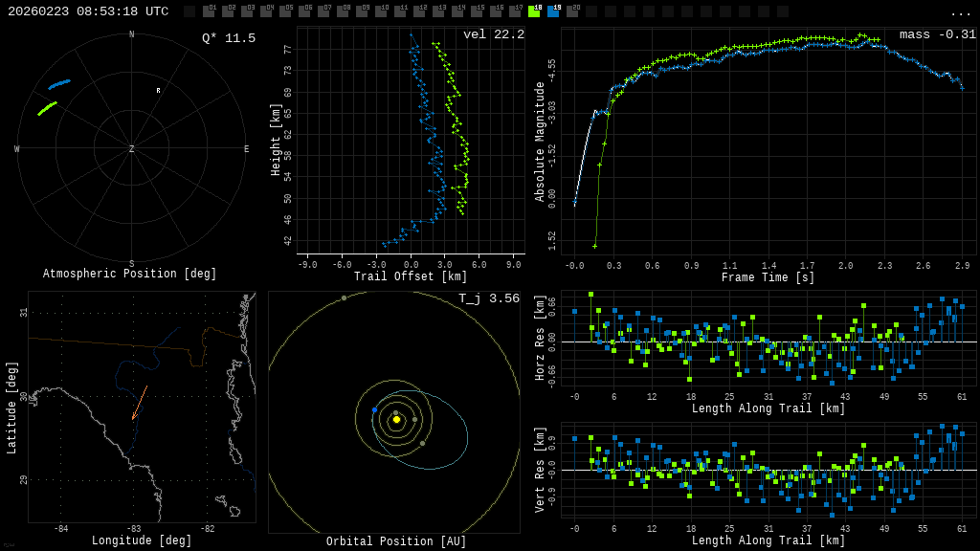Click the Q* 11.5 quality label

coord(229,38)
